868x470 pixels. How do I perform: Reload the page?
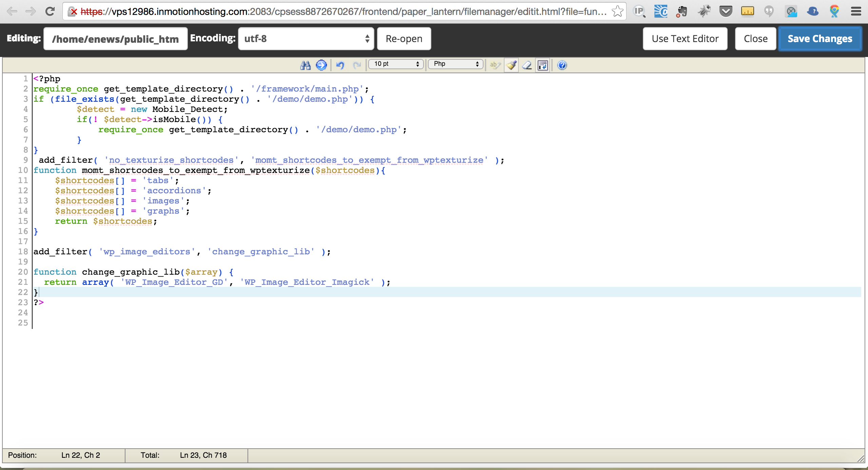click(50, 12)
